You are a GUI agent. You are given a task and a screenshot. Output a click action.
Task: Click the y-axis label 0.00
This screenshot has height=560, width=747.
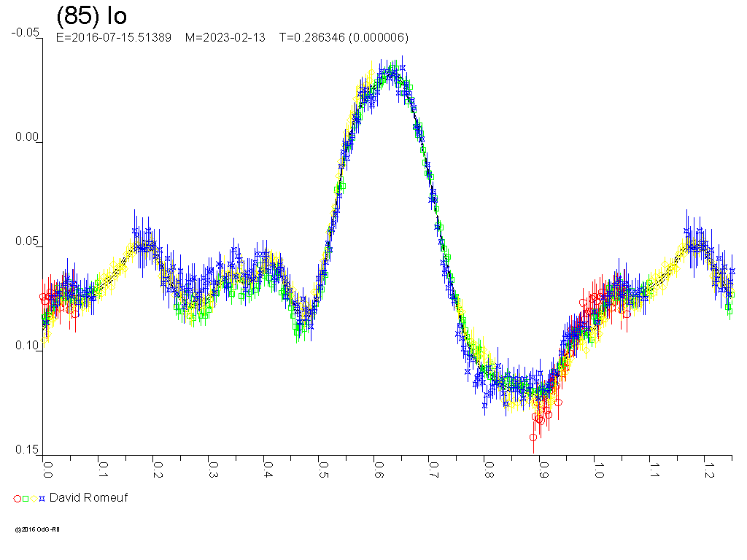point(27,136)
